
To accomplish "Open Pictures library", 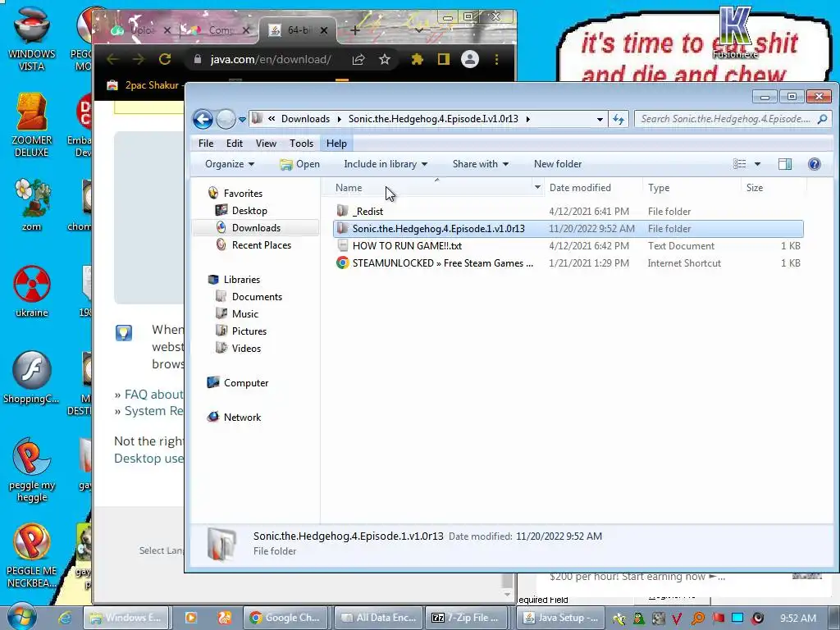I will coord(249,331).
